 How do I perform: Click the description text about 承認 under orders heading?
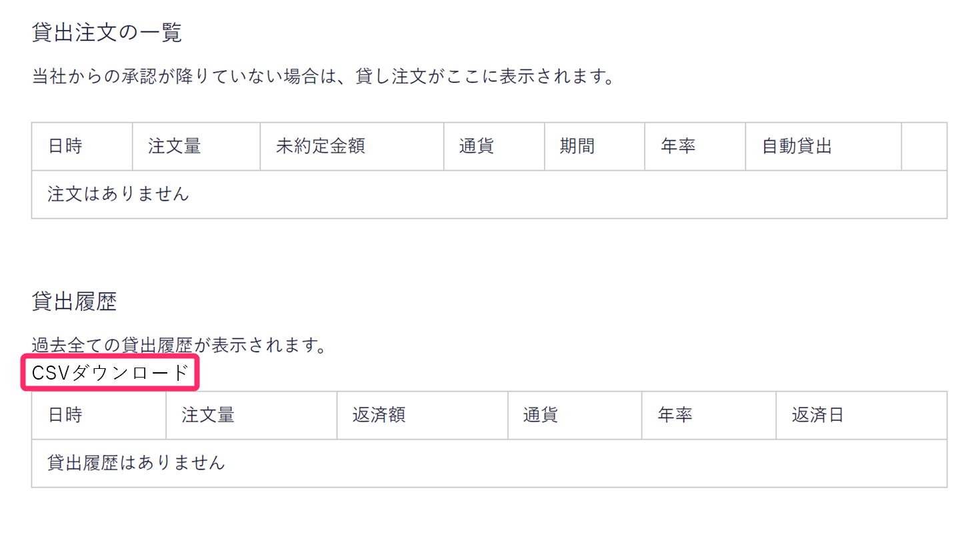click(325, 77)
